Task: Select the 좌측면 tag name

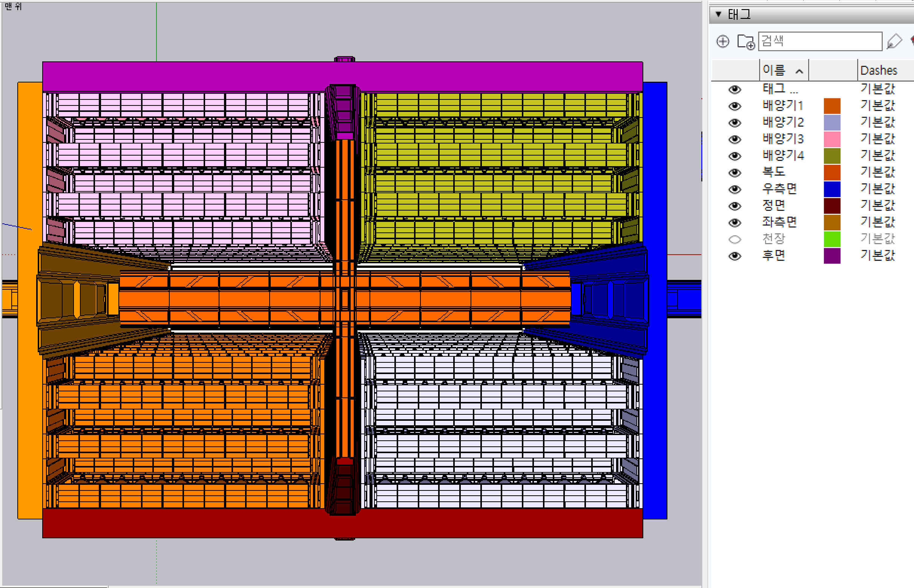Action: click(779, 222)
